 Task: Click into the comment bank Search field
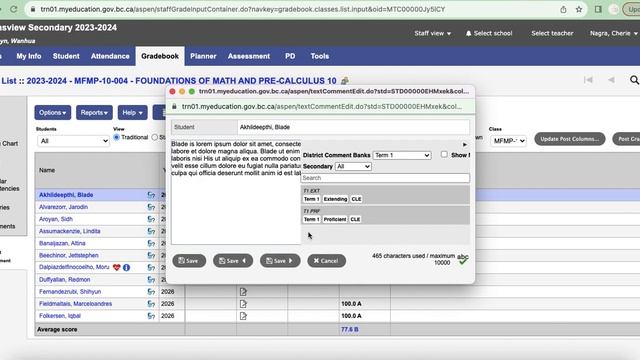(x=385, y=178)
